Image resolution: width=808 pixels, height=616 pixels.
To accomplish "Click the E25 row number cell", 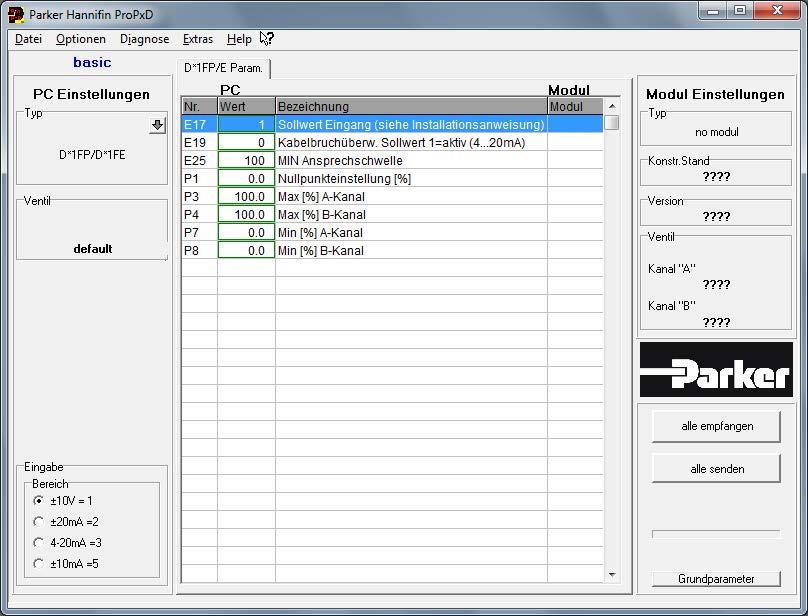I will tap(199, 160).
